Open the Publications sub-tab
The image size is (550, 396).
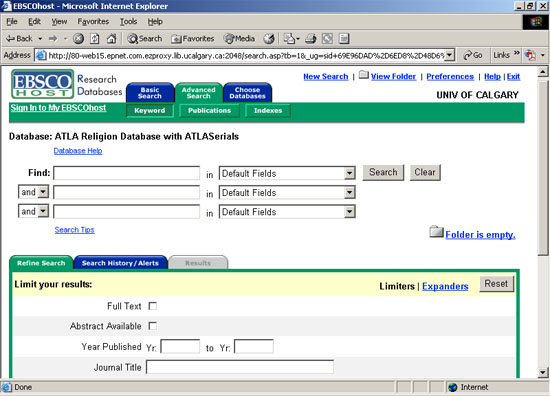pos(209,110)
